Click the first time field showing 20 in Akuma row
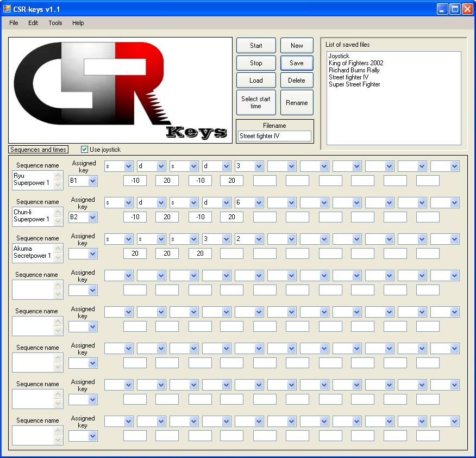The height and width of the screenshot is (458, 476). tap(135, 253)
